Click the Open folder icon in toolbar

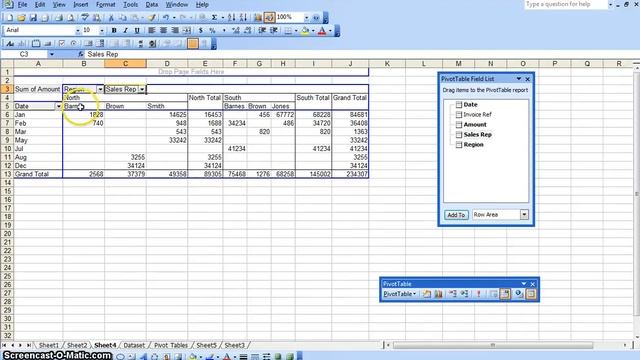click(x=22, y=18)
